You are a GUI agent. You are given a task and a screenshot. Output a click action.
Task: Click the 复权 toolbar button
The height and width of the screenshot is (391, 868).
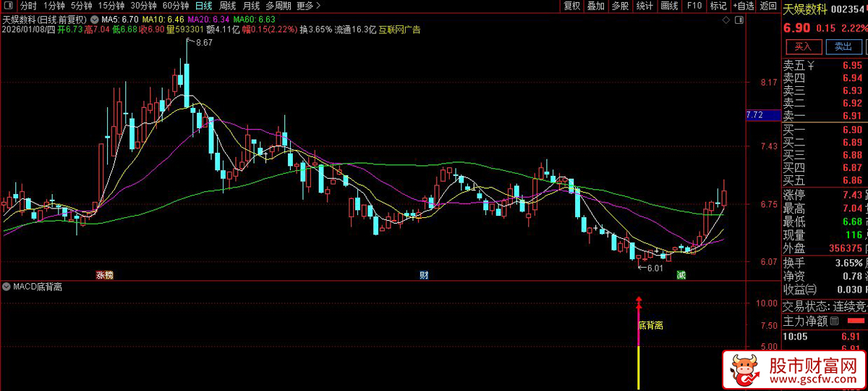pyautogui.click(x=572, y=6)
